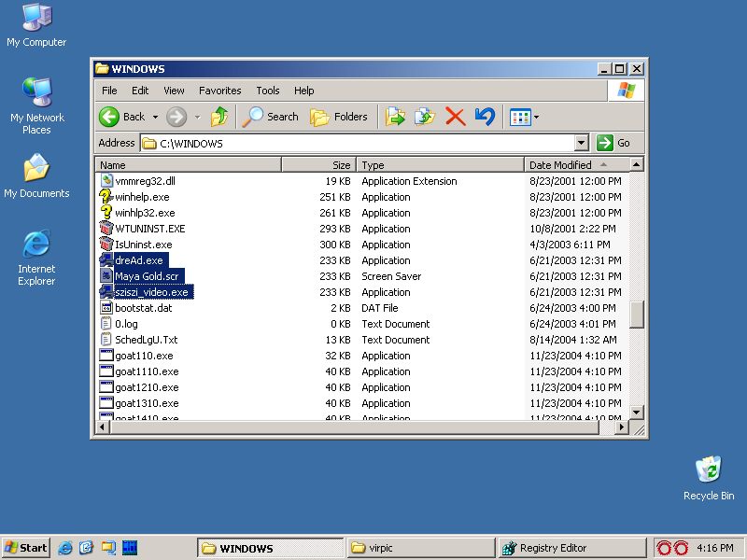Select the file SchedLgU.Txt

tap(147, 340)
